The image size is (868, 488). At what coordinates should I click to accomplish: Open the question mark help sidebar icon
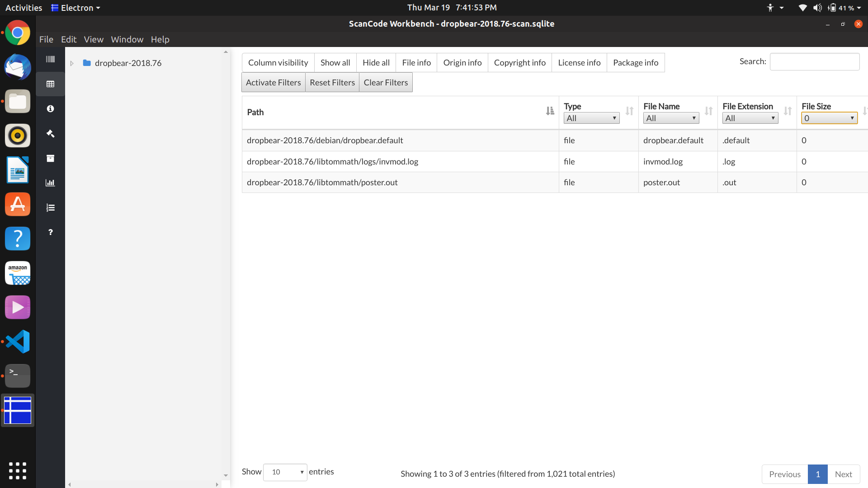50,232
